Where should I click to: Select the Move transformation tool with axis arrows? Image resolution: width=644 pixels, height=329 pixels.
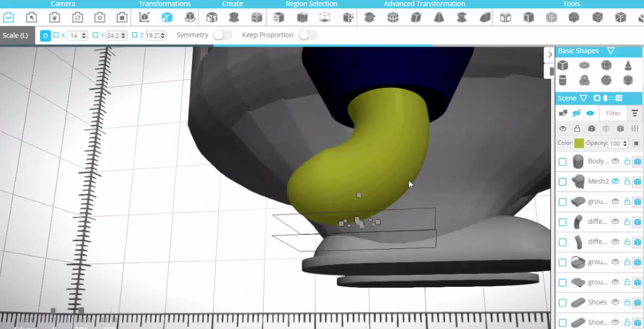tap(144, 17)
